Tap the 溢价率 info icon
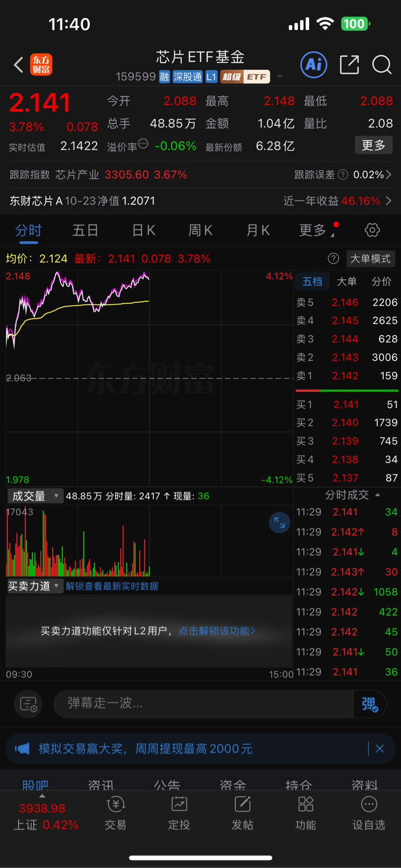Image resolution: width=401 pixels, height=868 pixels. click(143, 144)
